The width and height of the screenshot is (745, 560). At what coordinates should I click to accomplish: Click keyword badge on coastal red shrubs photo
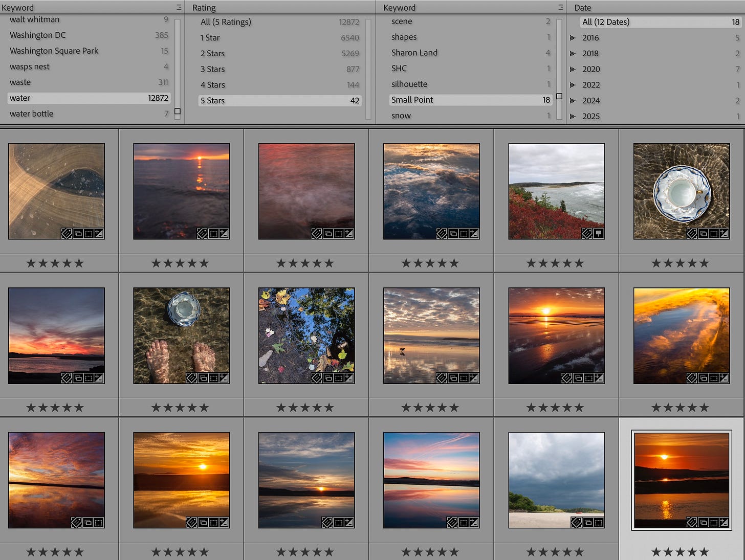coord(587,234)
